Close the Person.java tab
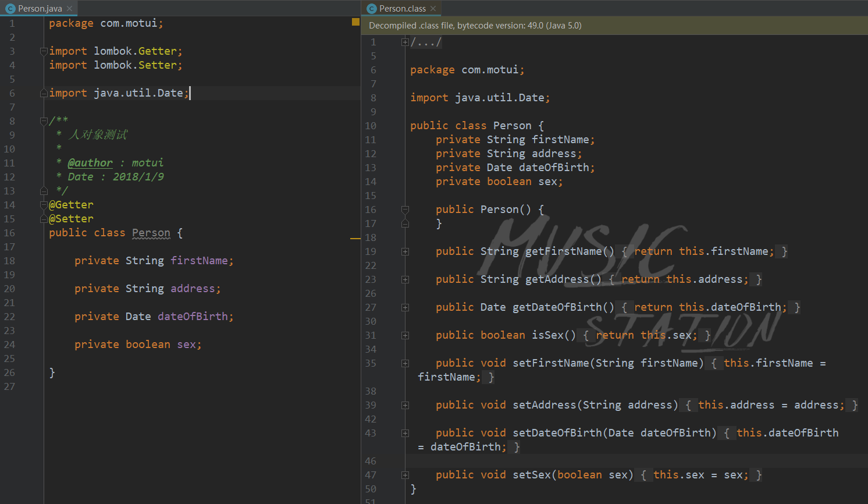This screenshot has height=504, width=868. pos(70,9)
